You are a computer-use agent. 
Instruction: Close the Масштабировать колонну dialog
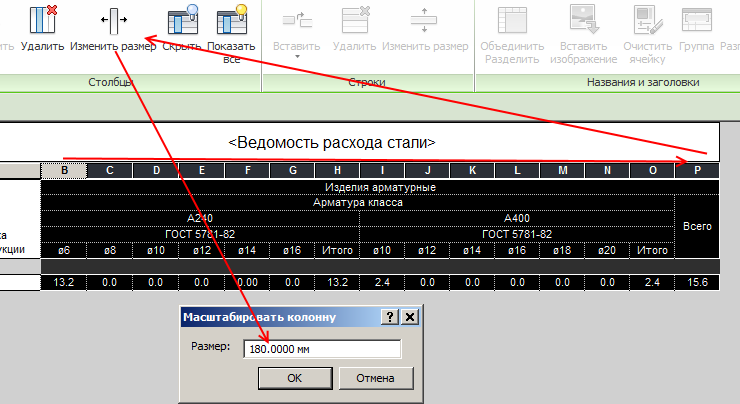tap(410, 317)
